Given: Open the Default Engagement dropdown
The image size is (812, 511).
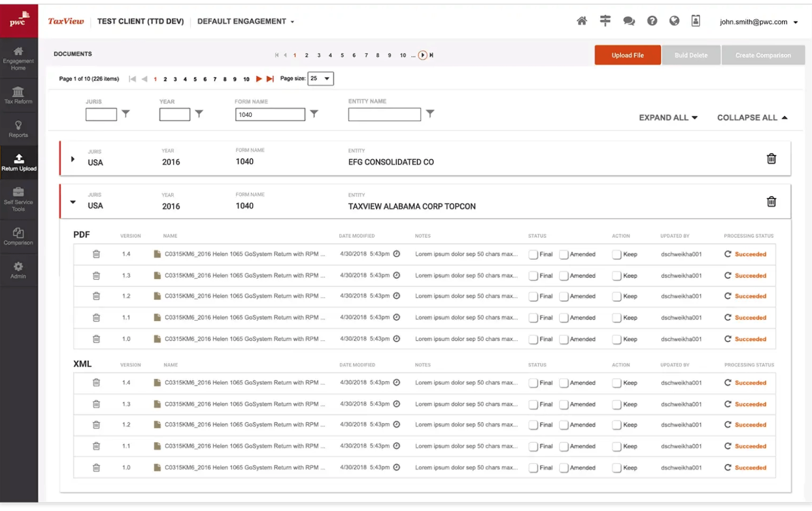Looking at the screenshot, I should tap(245, 22).
